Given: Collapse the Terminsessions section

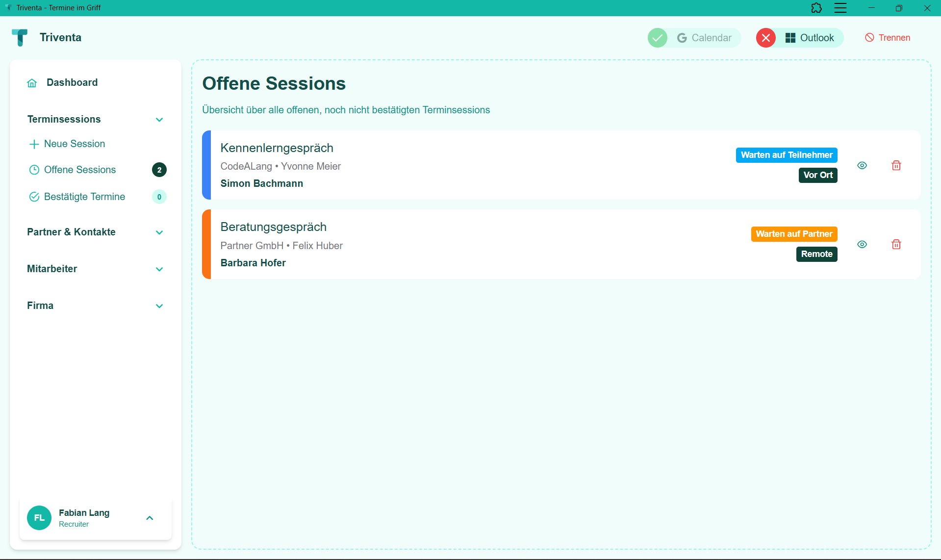Looking at the screenshot, I should click(159, 120).
